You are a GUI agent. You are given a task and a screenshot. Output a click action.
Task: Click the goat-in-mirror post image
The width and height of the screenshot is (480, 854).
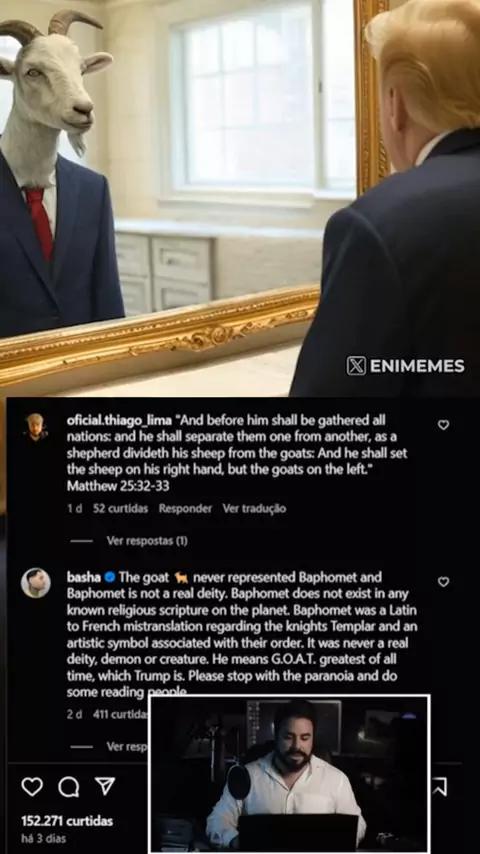(240, 198)
